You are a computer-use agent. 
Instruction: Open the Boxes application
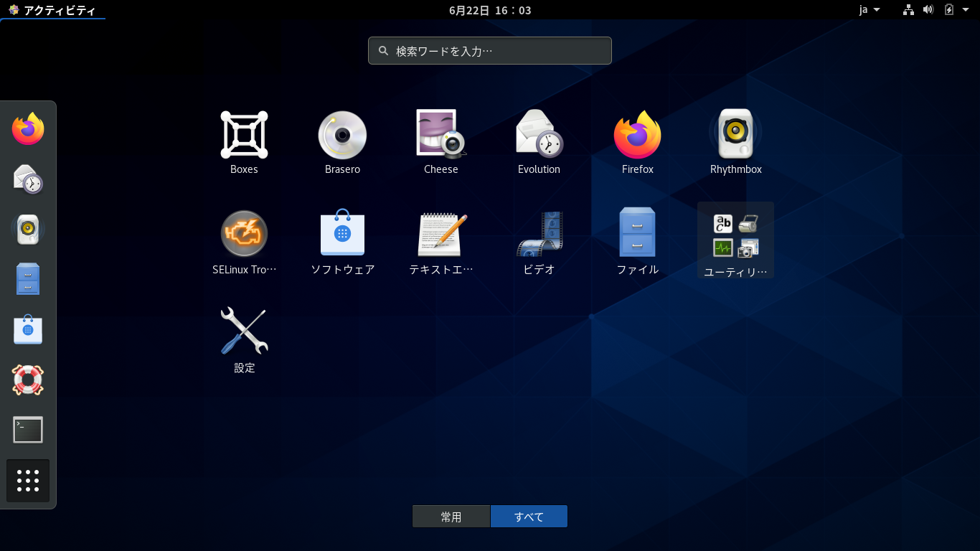(244, 142)
